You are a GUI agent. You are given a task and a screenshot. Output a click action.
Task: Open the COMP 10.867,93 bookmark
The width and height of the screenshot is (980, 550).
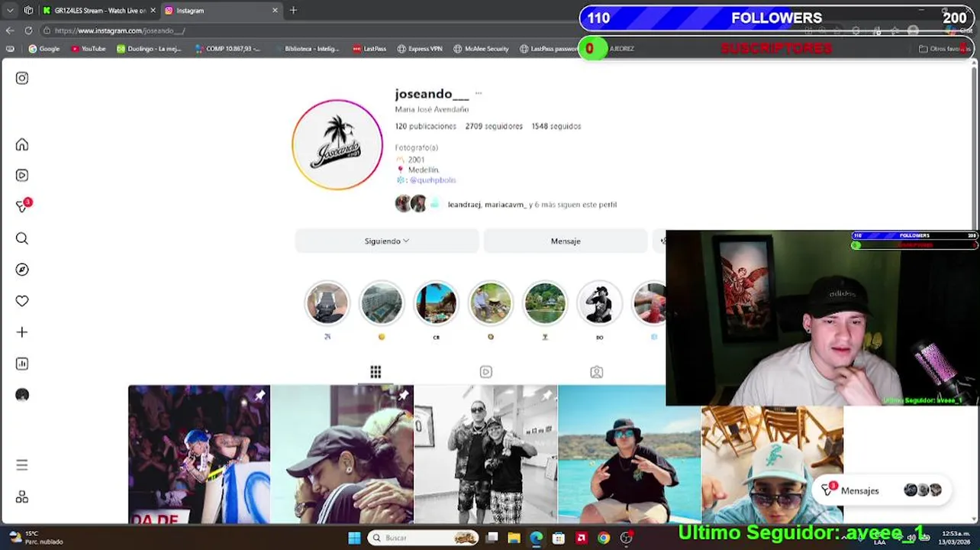(x=227, y=49)
